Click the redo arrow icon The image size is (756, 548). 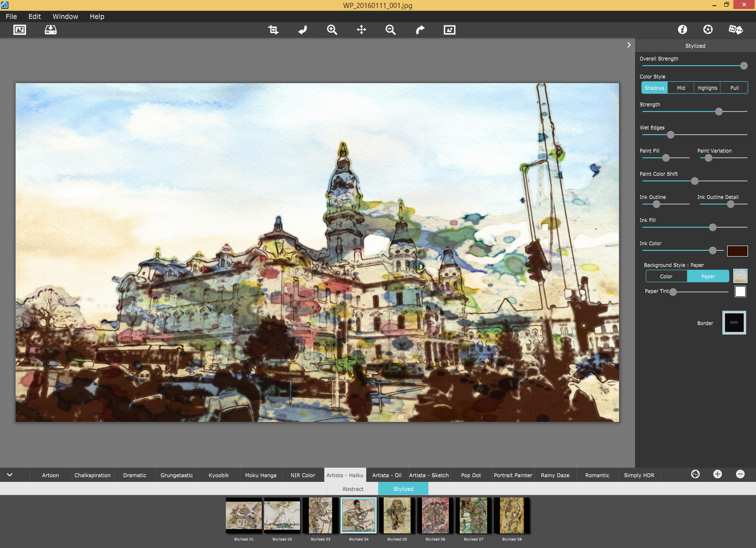420,30
